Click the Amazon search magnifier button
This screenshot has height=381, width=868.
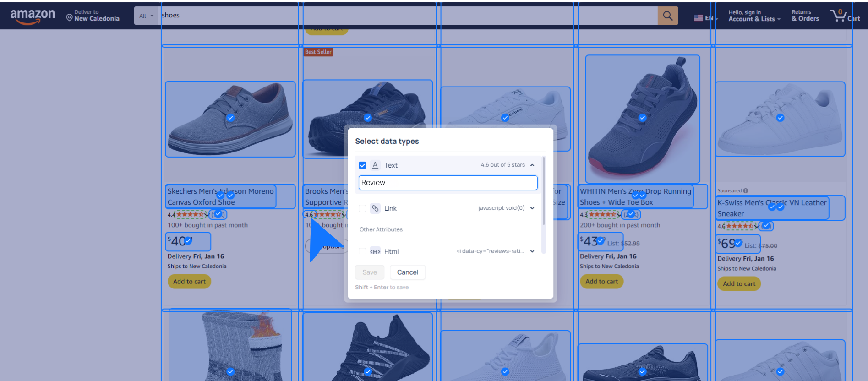[x=668, y=16]
